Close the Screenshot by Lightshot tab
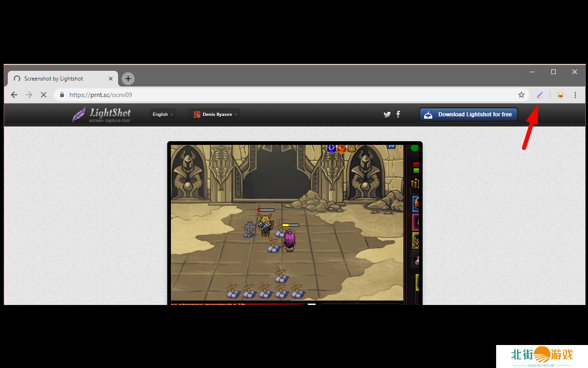Screen dimensions: 588x368 point(111,79)
